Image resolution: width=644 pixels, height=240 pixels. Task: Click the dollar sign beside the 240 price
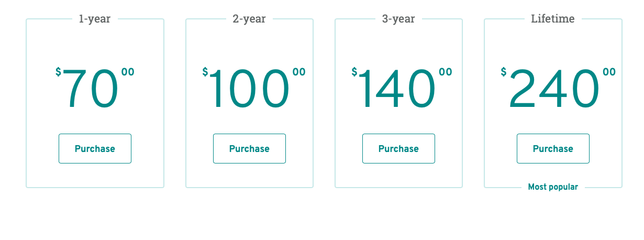click(504, 72)
